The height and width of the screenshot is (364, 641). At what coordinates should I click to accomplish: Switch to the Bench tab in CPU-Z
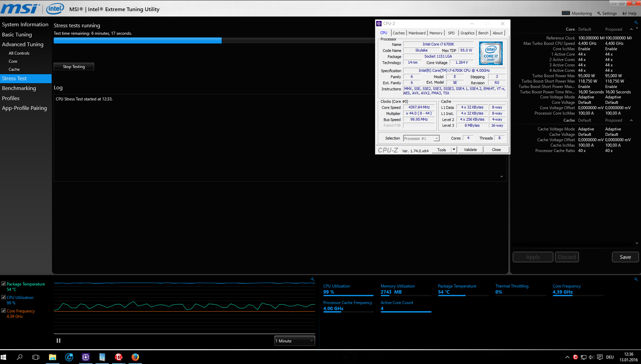483,33
